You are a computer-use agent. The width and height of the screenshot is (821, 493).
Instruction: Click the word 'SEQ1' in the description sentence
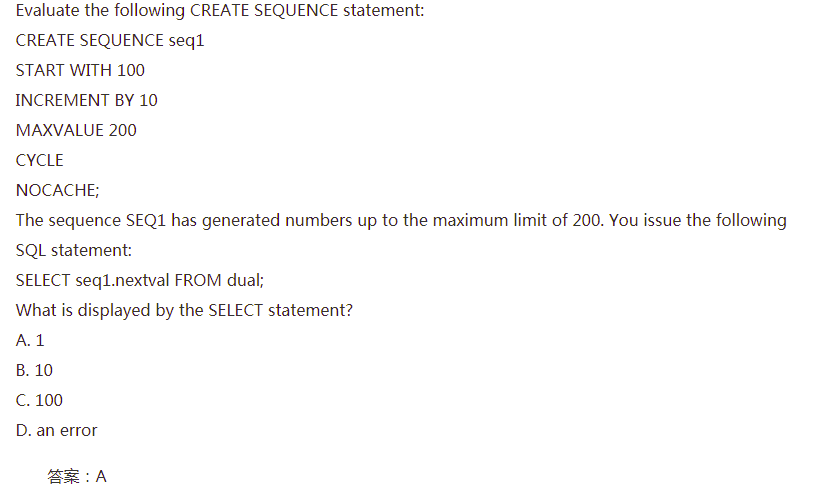(146, 220)
